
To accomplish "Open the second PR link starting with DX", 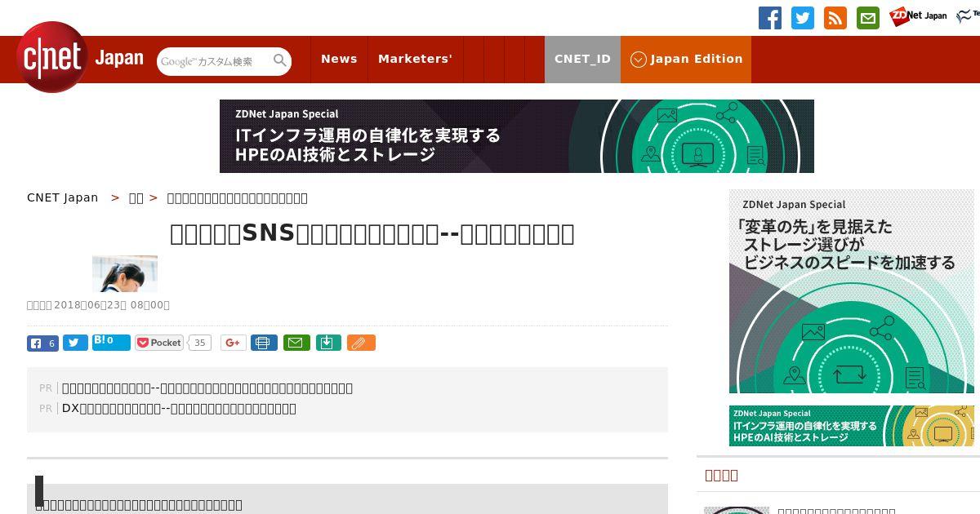I will [179, 408].
